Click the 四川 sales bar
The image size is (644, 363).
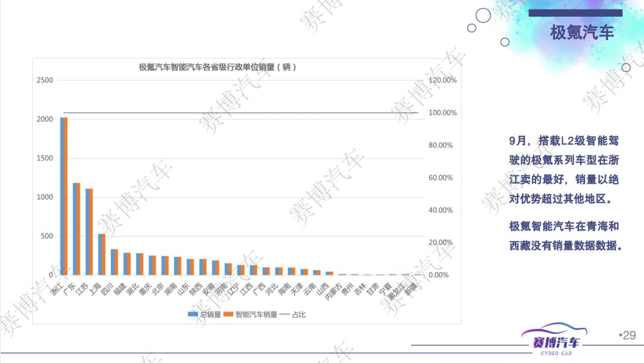pos(114,262)
